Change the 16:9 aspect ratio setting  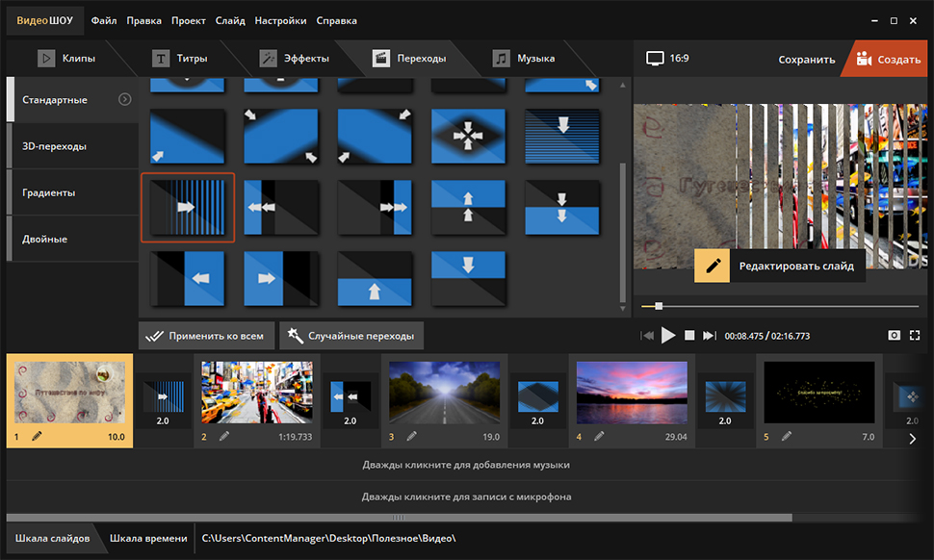click(667, 59)
